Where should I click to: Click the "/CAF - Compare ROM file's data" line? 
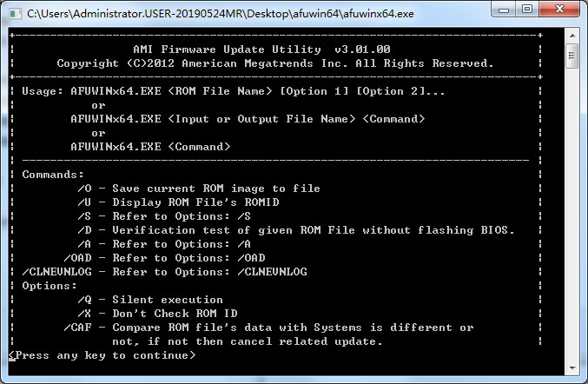[x=268, y=328]
